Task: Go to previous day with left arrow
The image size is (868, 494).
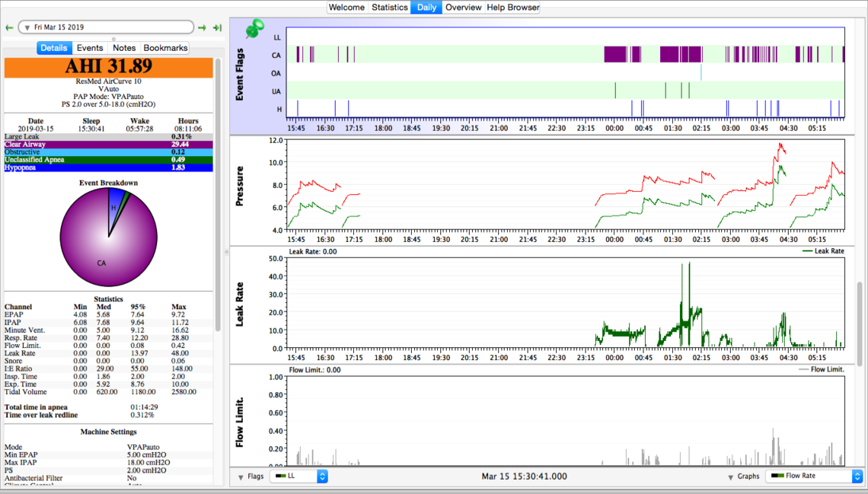Action: click(x=9, y=27)
